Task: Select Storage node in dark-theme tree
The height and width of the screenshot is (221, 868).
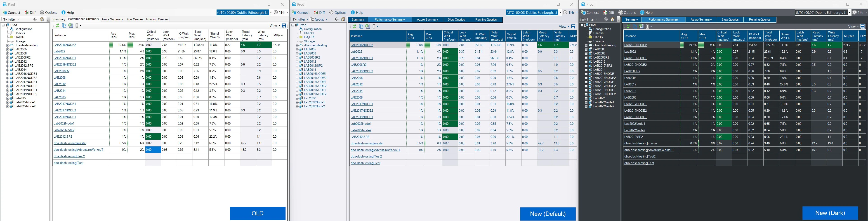Action: (x=598, y=41)
